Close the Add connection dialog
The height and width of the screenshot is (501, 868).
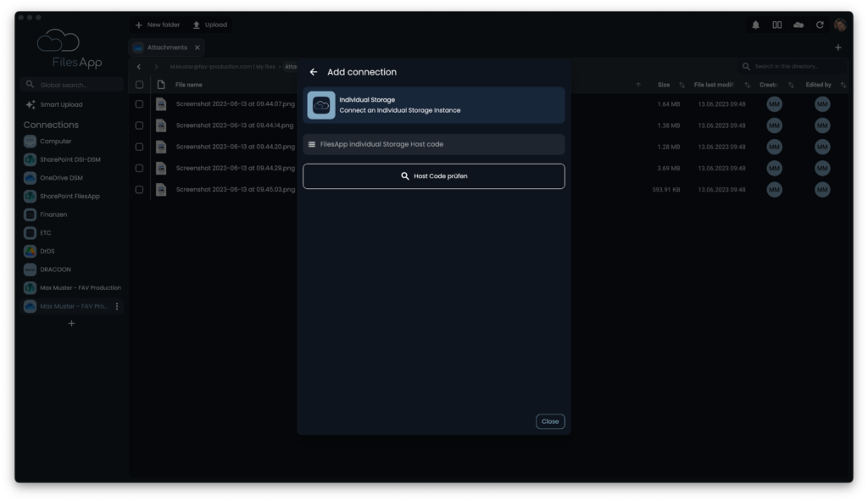pyautogui.click(x=550, y=421)
